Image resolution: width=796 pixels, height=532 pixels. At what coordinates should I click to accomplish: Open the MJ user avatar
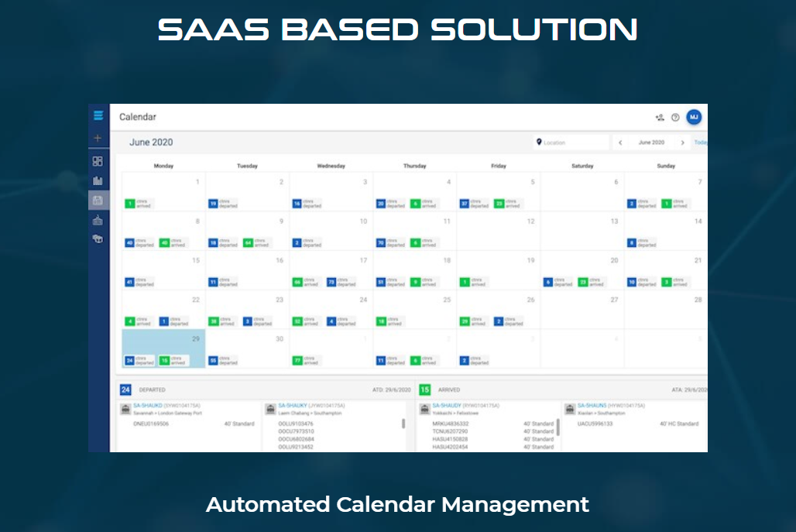pyautogui.click(x=694, y=117)
